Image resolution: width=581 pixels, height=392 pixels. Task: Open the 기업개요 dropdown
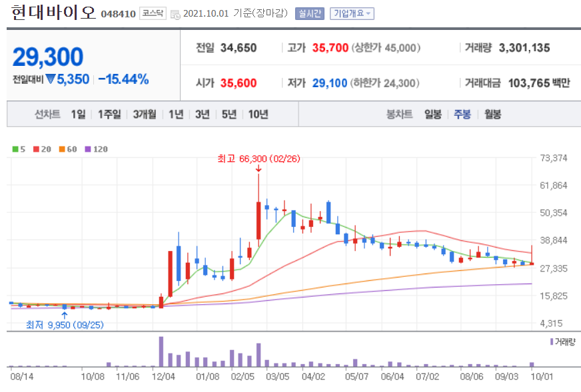[x=352, y=14]
